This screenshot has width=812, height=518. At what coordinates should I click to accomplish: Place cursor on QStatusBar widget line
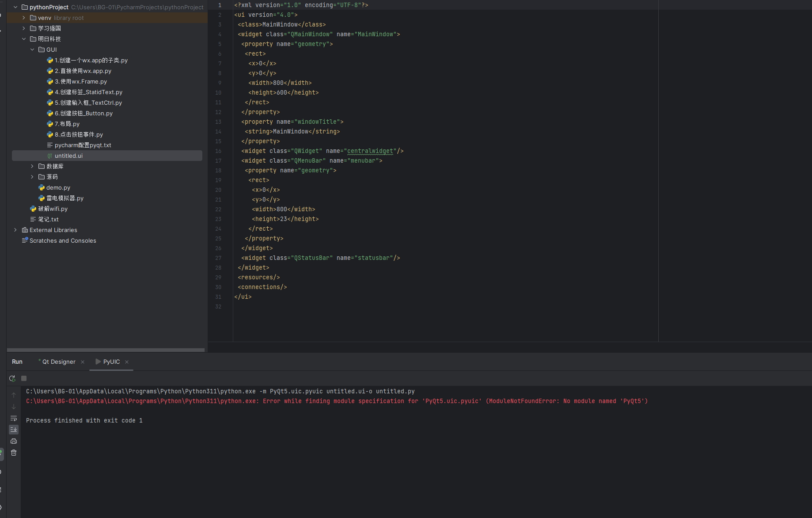coord(321,258)
